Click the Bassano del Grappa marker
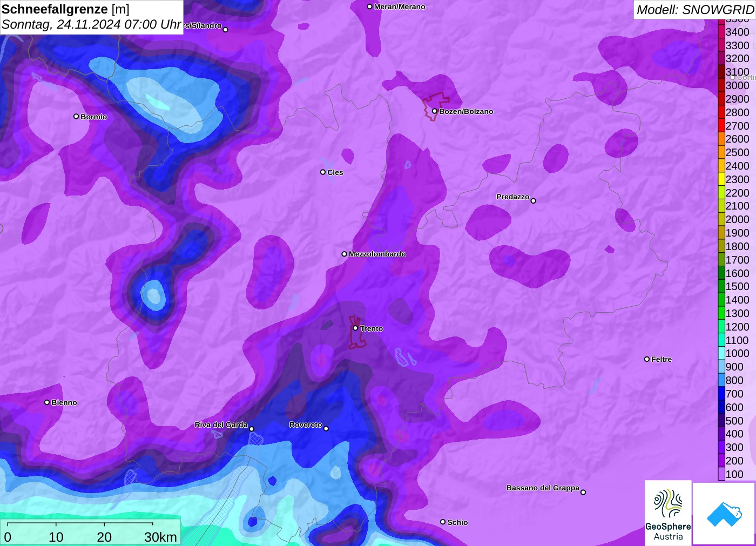The height and width of the screenshot is (546, 756). coord(583,492)
